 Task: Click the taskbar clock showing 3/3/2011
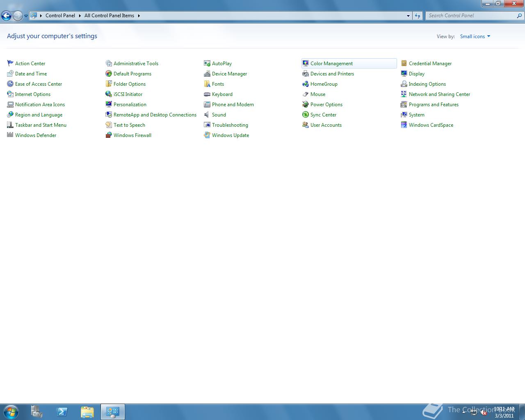coord(504,412)
